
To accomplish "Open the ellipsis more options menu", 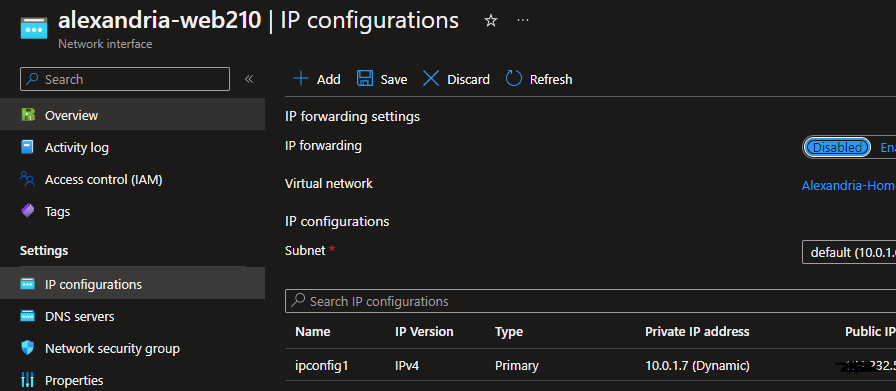I will (522, 21).
